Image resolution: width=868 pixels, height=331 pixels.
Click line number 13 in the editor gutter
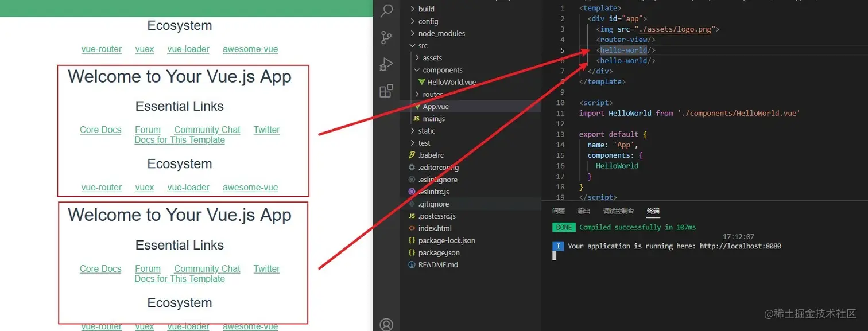tap(561, 134)
